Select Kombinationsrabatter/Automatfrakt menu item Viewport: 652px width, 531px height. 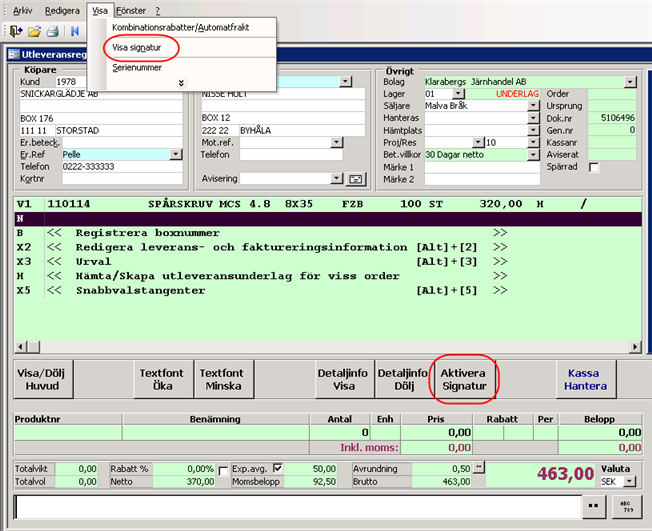point(180,27)
